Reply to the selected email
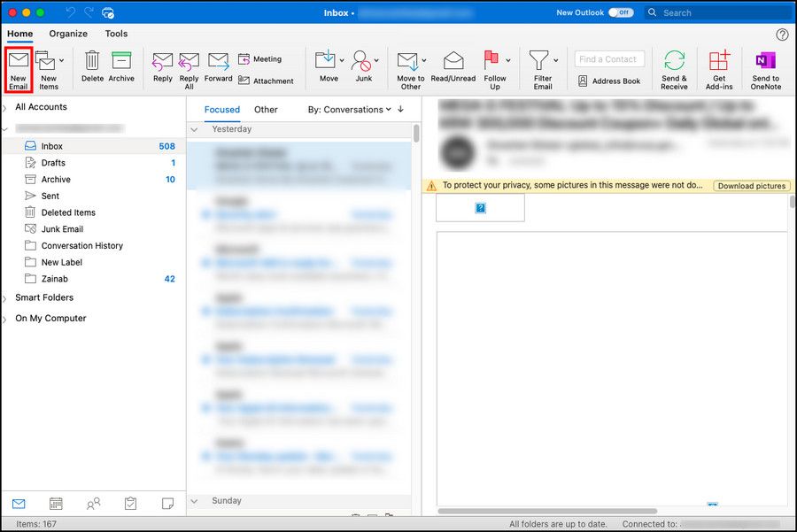797x532 pixels. pyautogui.click(x=163, y=67)
